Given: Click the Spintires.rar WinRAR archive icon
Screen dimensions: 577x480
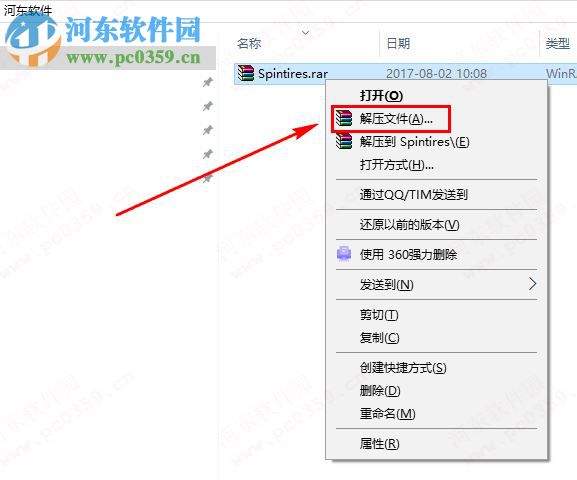Looking at the screenshot, I should (245, 73).
